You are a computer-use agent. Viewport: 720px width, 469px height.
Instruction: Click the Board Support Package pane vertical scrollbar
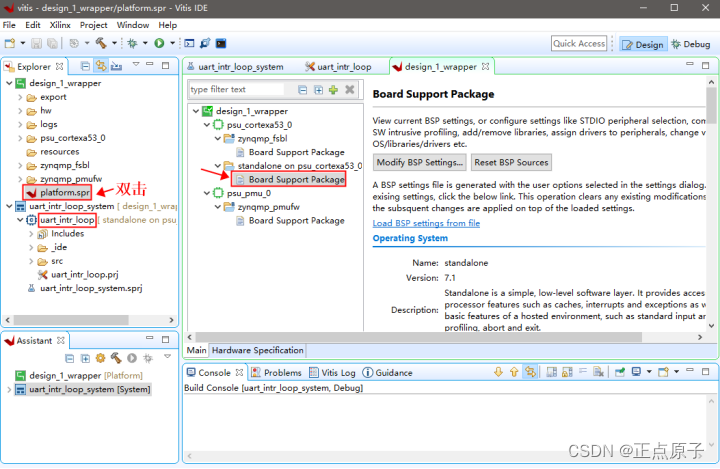pyautogui.click(x=711, y=106)
